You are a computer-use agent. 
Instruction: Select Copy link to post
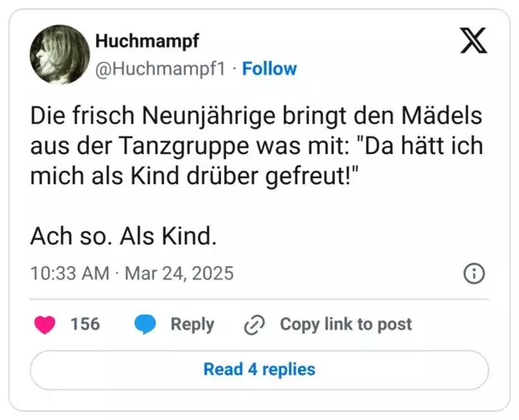[x=346, y=324]
